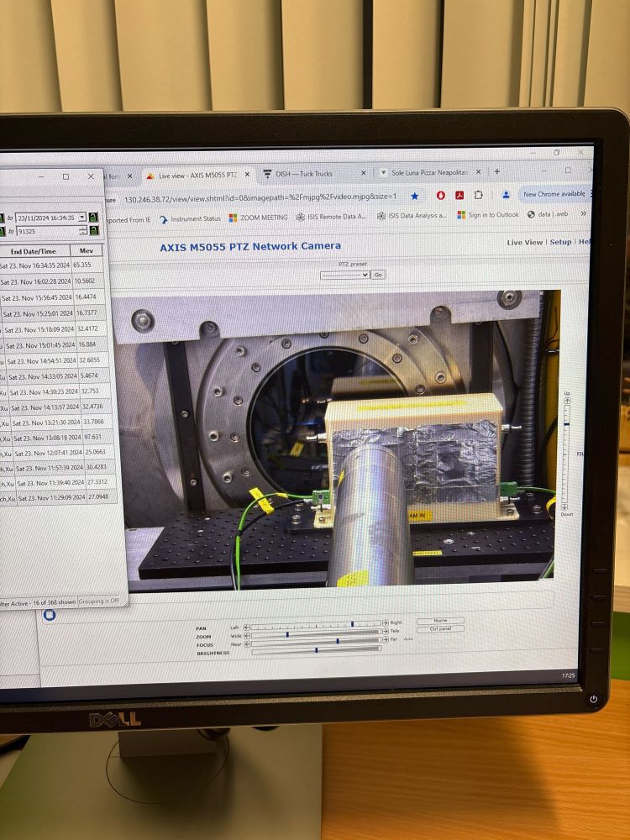
Task: Open the Chrome profile avatar
Action: (x=506, y=195)
